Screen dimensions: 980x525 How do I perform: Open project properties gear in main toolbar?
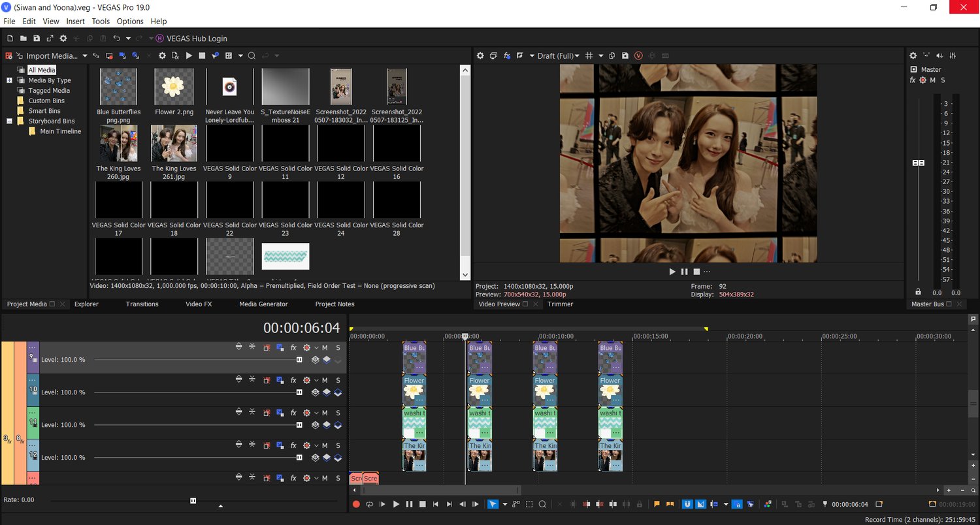point(63,39)
